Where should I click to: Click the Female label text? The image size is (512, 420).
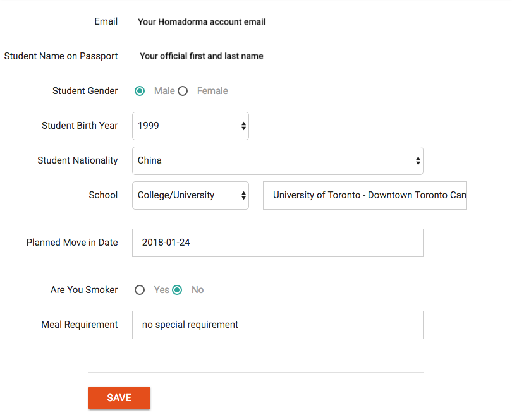pos(212,91)
